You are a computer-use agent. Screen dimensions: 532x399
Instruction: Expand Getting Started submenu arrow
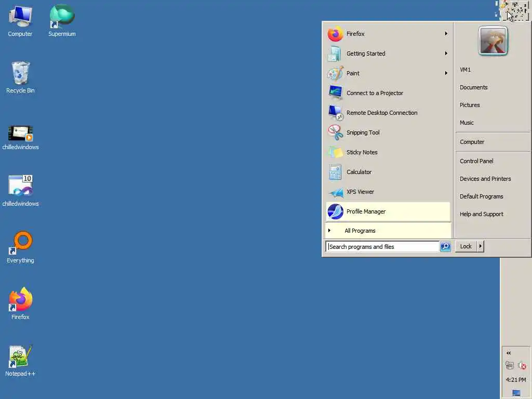[446, 54]
